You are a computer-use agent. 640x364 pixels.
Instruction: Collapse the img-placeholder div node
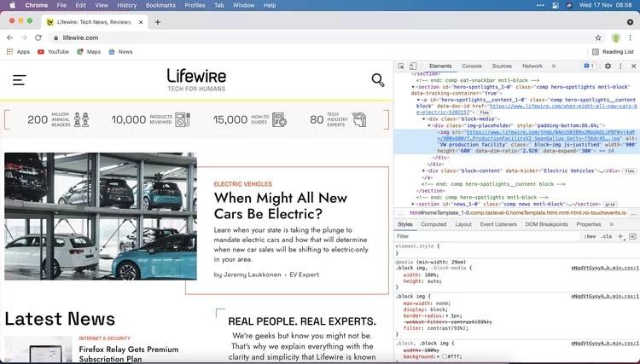tap(429, 125)
